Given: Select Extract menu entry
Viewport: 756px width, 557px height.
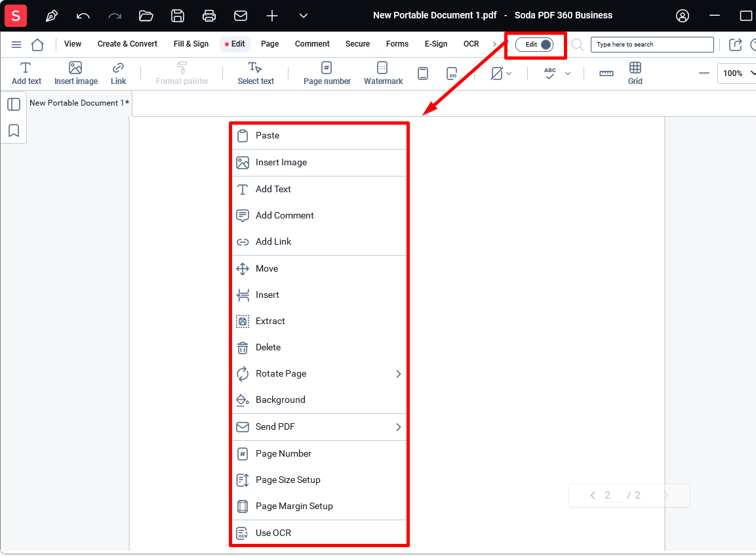Looking at the screenshot, I should 320,321.
